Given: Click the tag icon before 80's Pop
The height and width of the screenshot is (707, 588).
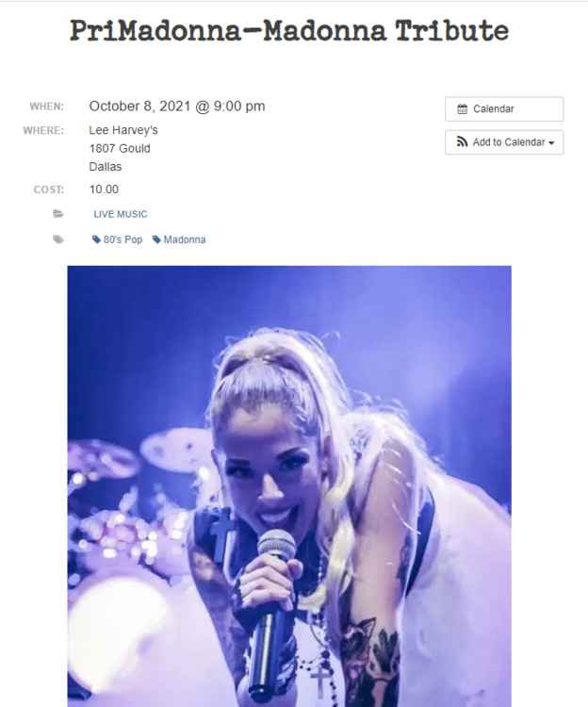Looking at the screenshot, I should coord(96,239).
